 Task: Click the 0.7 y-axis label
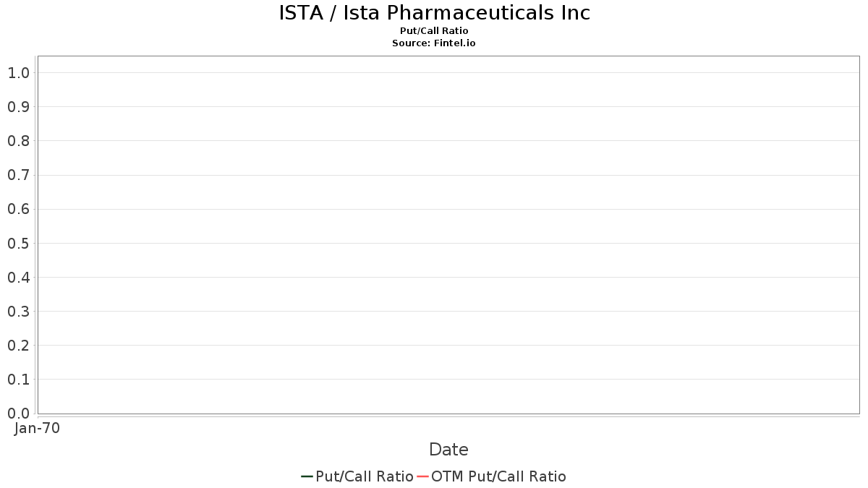click(19, 175)
